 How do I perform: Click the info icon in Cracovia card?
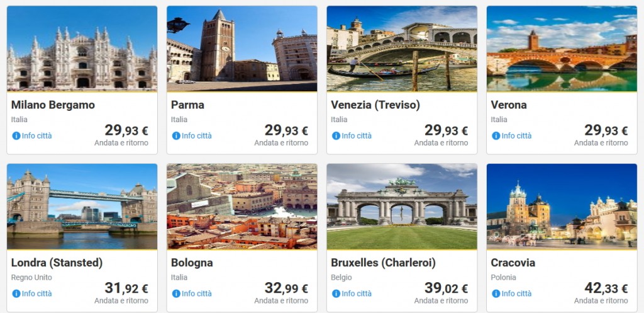(x=496, y=293)
